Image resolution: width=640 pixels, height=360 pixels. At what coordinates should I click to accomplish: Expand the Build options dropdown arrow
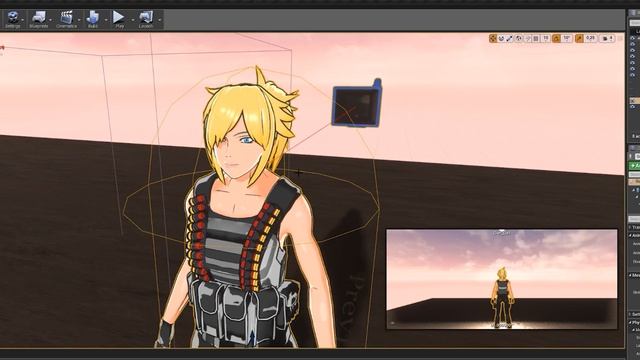click(105, 20)
